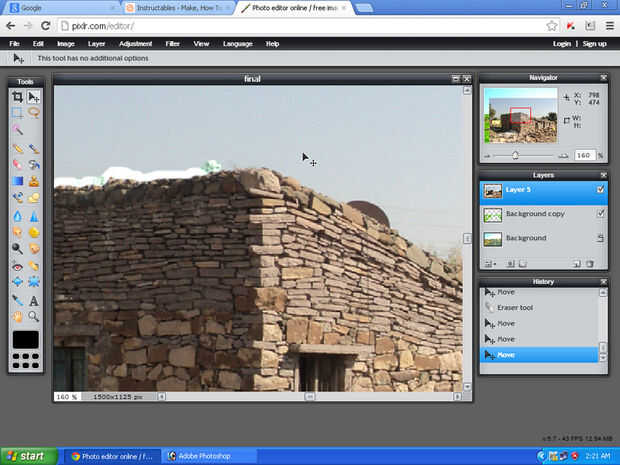
Task: Click the lock icon on Background layer
Action: tap(600, 238)
